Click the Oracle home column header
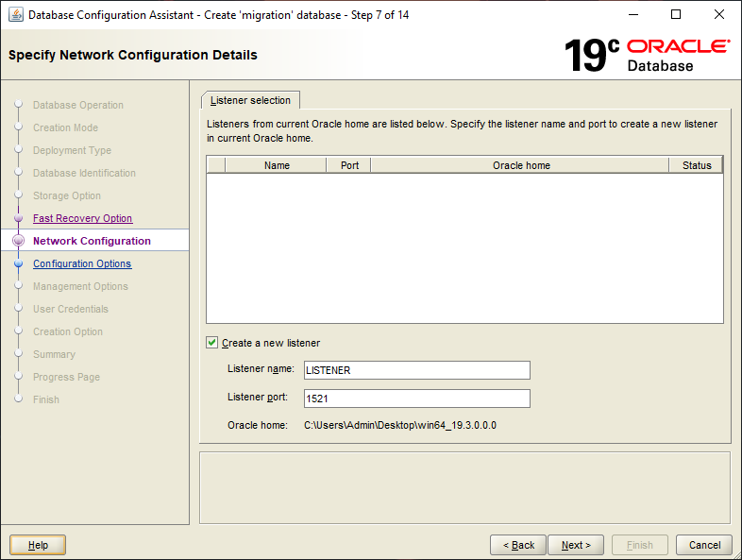Viewport: 742px width, 560px height. coord(521,165)
